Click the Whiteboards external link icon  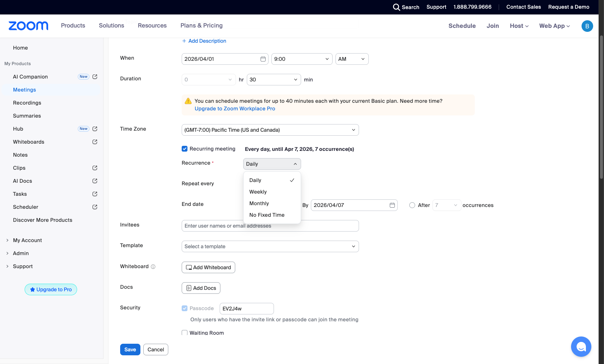click(95, 142)
